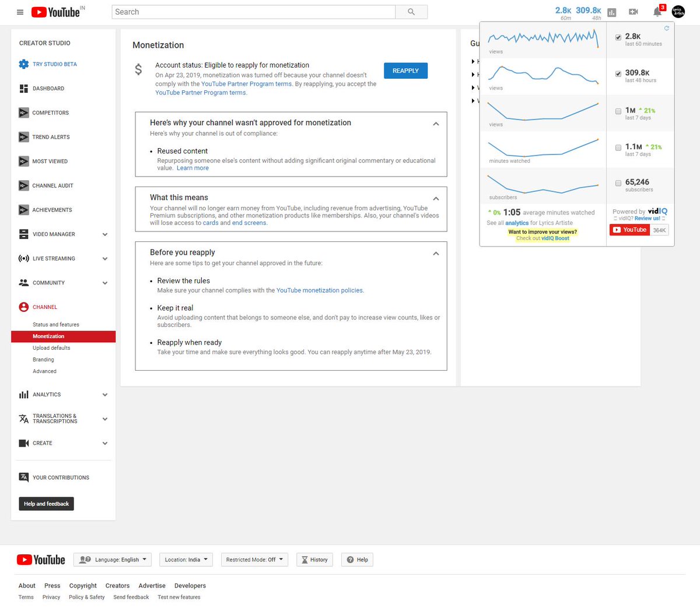Click the Channel Audit vidIQ icon

pyautogui.click(x=24, y=185)
